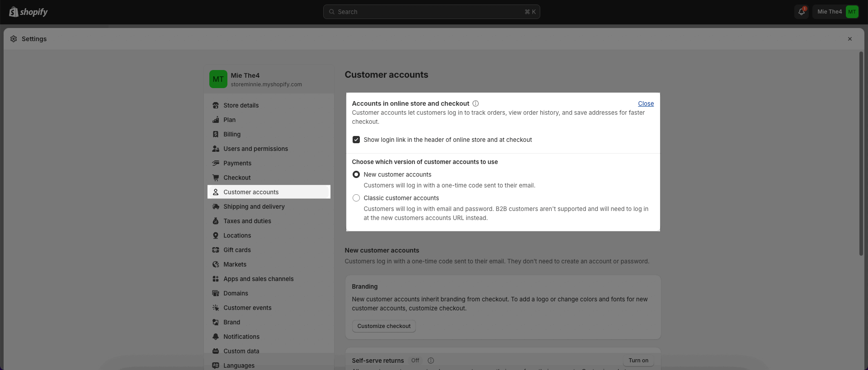
Task: Open Checkout settings
Action: [x=269, y=178]
